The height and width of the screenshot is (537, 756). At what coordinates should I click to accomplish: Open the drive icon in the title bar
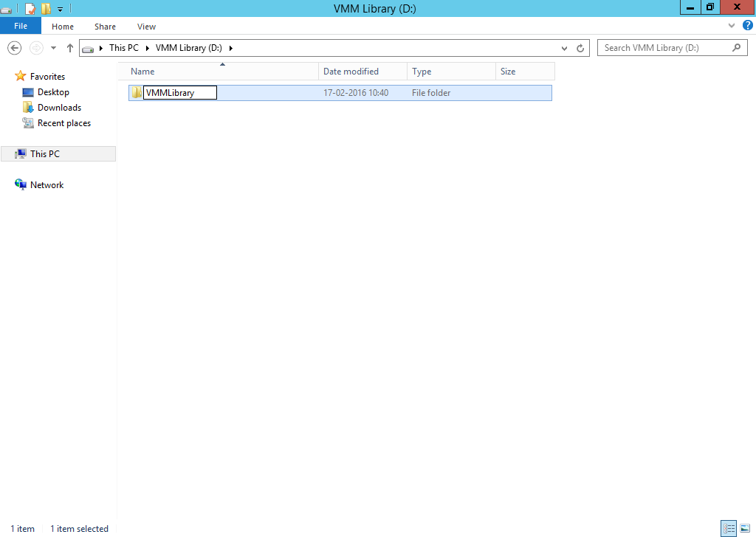(x=7, y=8)
